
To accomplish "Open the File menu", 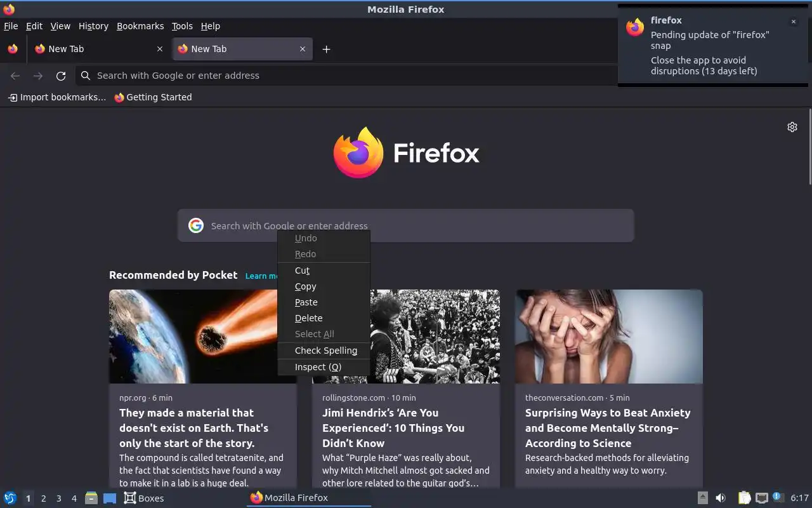I will pos(11,26).
